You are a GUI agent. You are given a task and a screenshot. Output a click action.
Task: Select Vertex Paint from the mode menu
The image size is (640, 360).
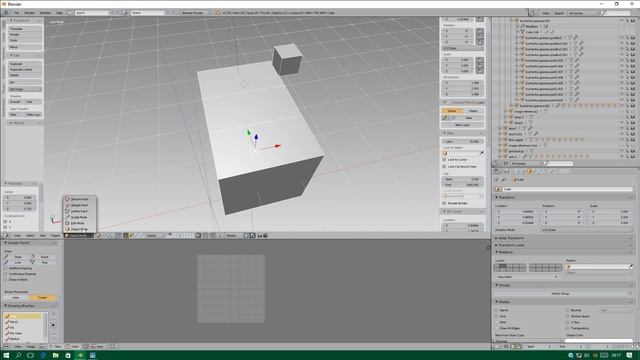tap(80, 211)
